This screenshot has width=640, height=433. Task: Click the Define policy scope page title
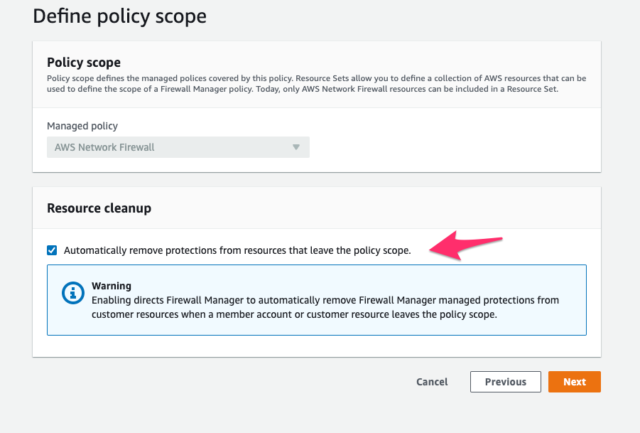(120, 16)
